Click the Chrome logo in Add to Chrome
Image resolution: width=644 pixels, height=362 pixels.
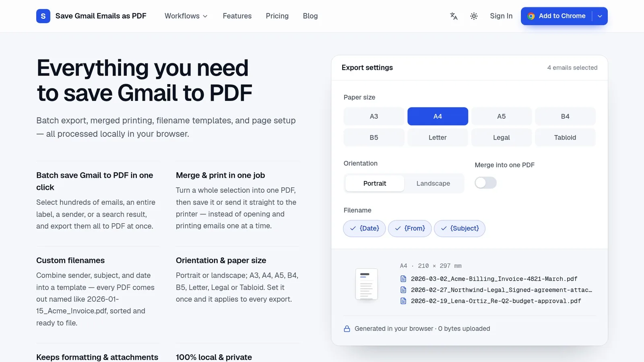point(531,16)
